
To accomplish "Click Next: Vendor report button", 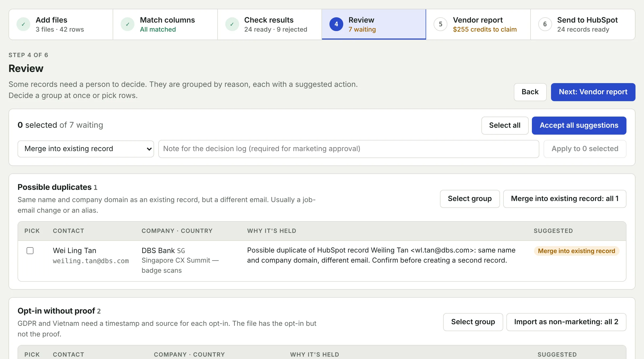I will (x=593, y=92).
